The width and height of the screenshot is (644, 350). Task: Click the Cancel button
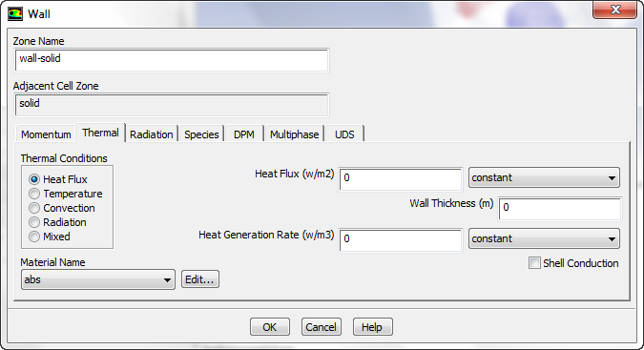[x=322, y=327]
